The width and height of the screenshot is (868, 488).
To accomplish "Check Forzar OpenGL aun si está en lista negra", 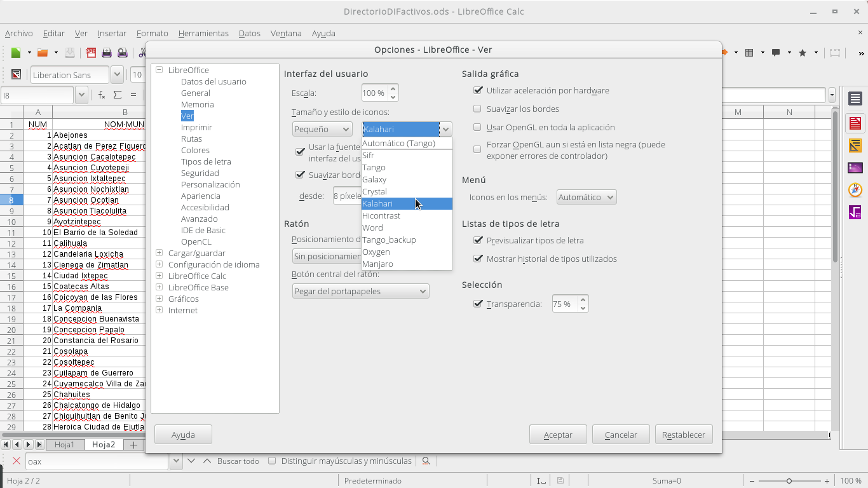I will click(478, 149).
